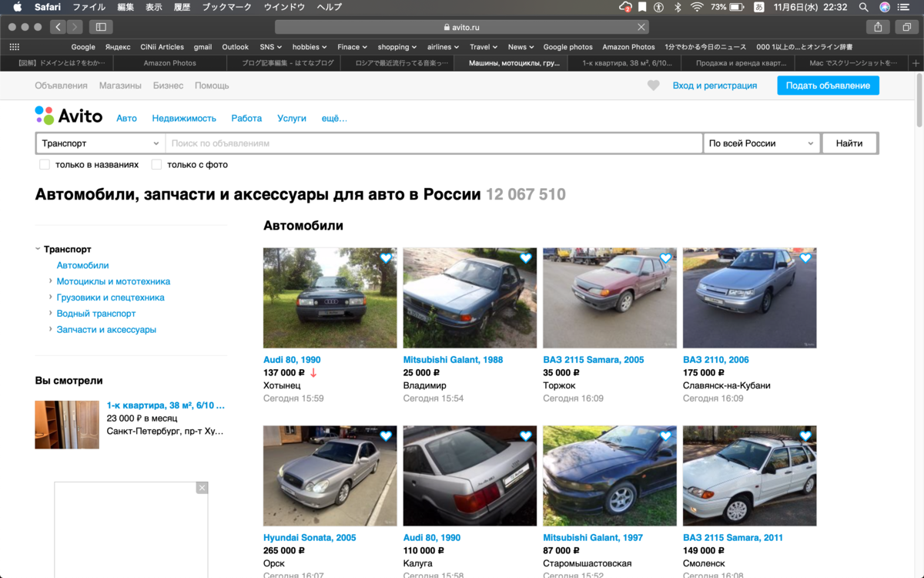Show the tab overview icon
Screen dimensions: 924x578
click(906, 27)
